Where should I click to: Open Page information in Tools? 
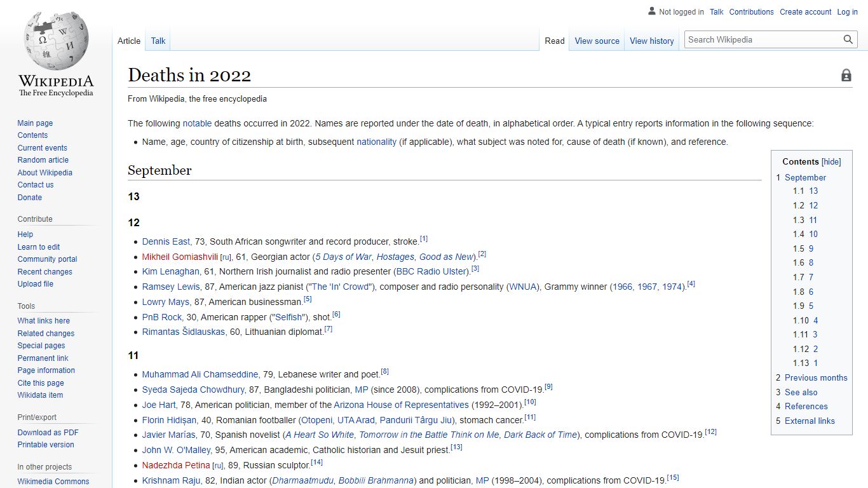coord(46,370)
